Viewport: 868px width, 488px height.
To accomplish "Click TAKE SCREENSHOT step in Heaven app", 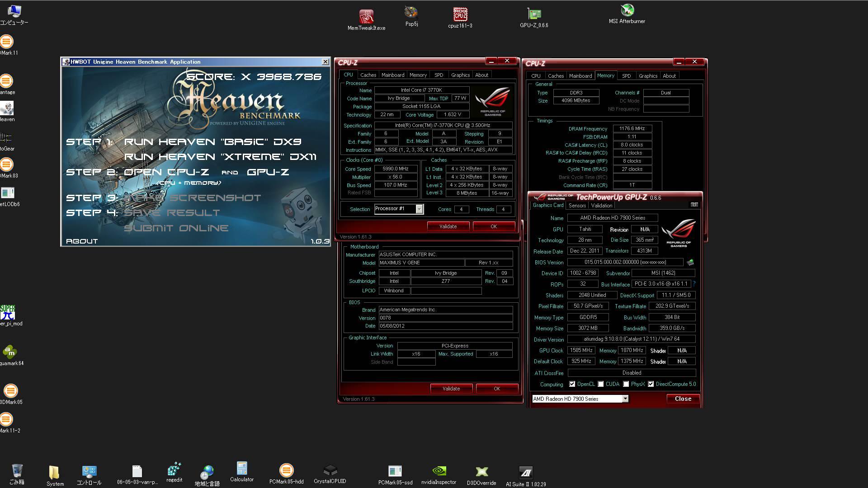I will [x=193, y=198].
